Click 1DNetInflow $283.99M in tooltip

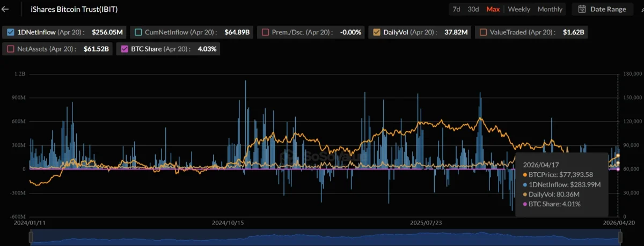pos(561,184)
